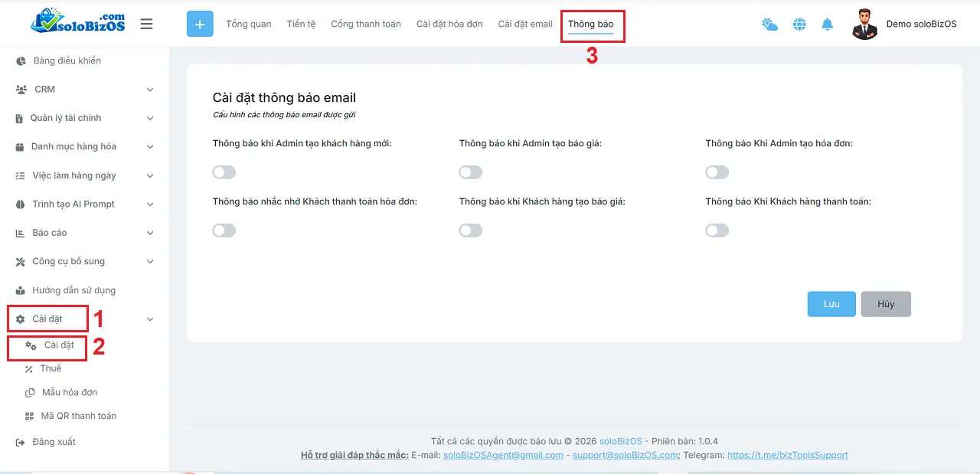The height and width of the screenshot is (474, 980).
Task: Expand Việc làm hàng ngày chevron
Action: [150, 175]
